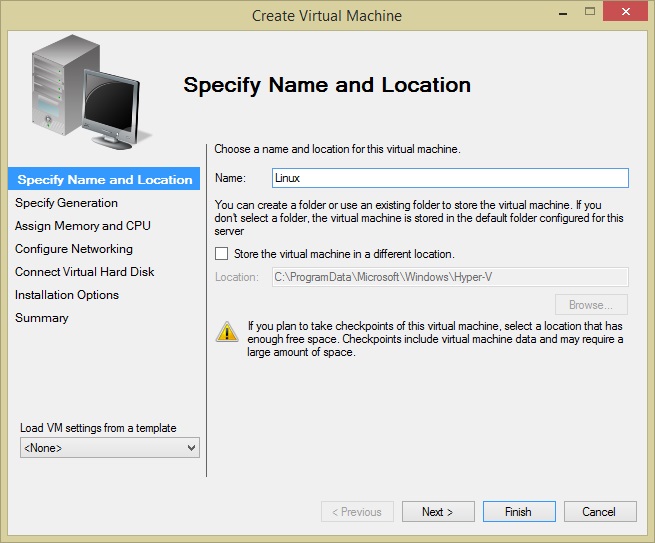The width and height of the screenshot is (655, 543).
Task: Click the server and monitor wizard image
Action: [91, 92]
